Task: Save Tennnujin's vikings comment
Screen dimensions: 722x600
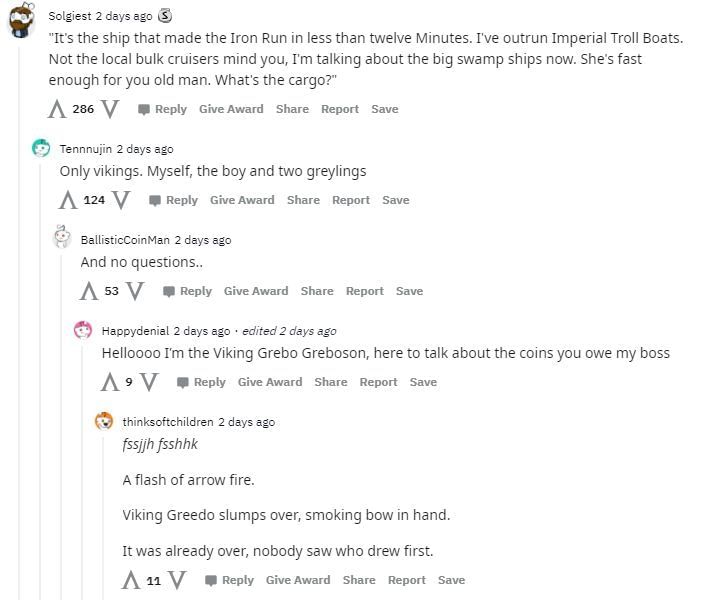Action: pos(395,200)
